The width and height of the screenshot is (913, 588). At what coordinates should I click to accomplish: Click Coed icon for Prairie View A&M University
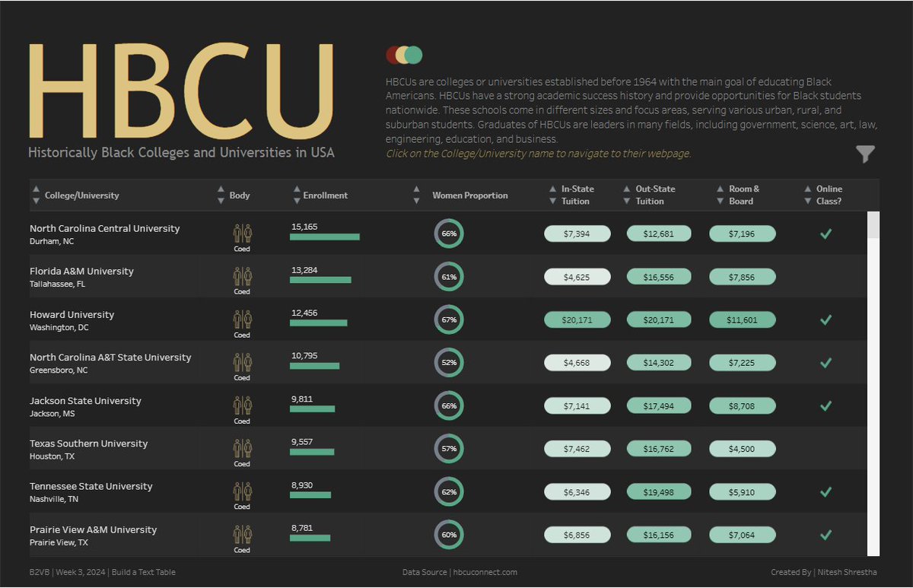(242, 533)
